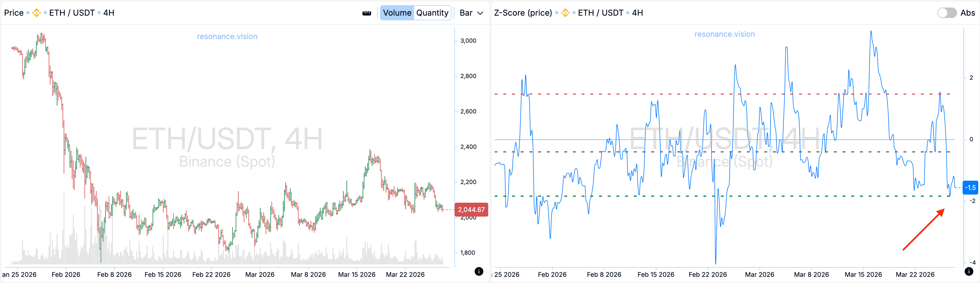
Task: Switch to Quantity mode
Action: [432, 13]
